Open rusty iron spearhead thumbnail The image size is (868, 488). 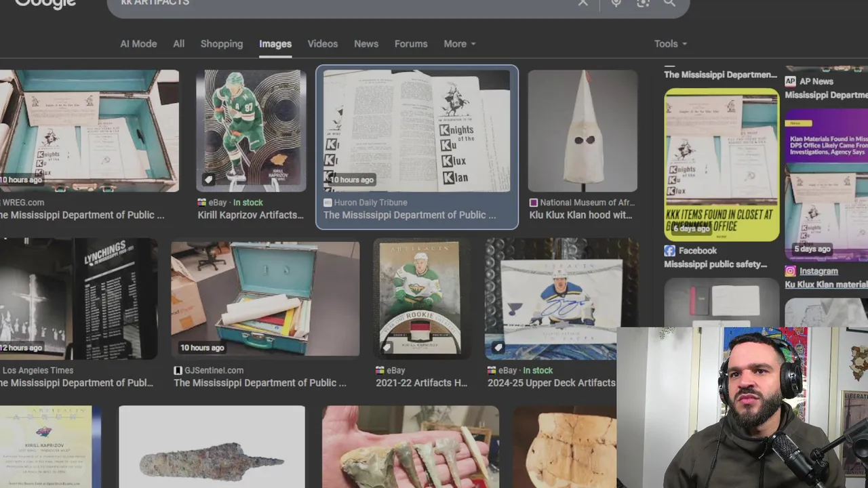tap(212, 447)
